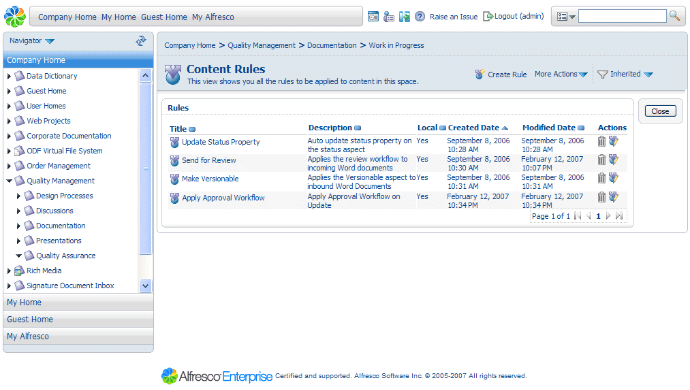This screenshot has height=390, width=690.
Task: Collapse the Quality Assurance tree node
Action: (x=18, y=256)
